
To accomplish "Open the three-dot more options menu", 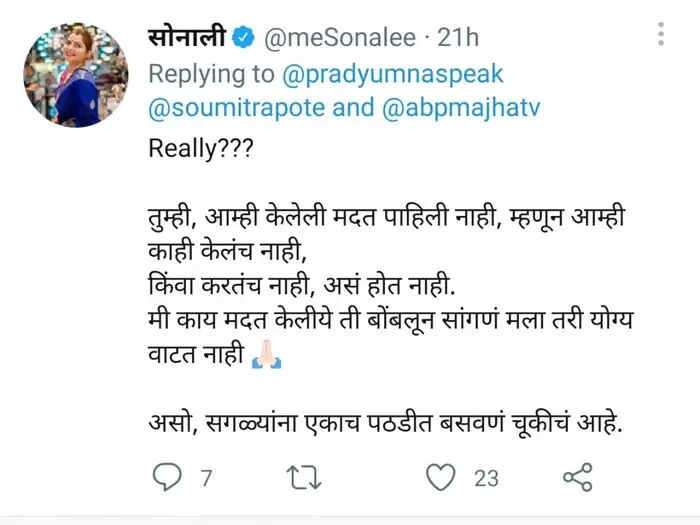I will 662,36.
